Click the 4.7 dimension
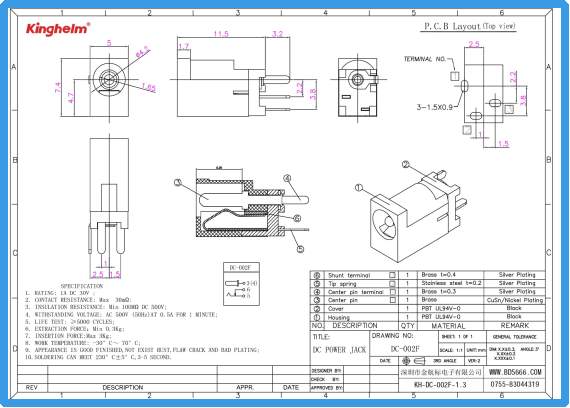This screenshot has width=570, height=408. [x=71, y=98]
